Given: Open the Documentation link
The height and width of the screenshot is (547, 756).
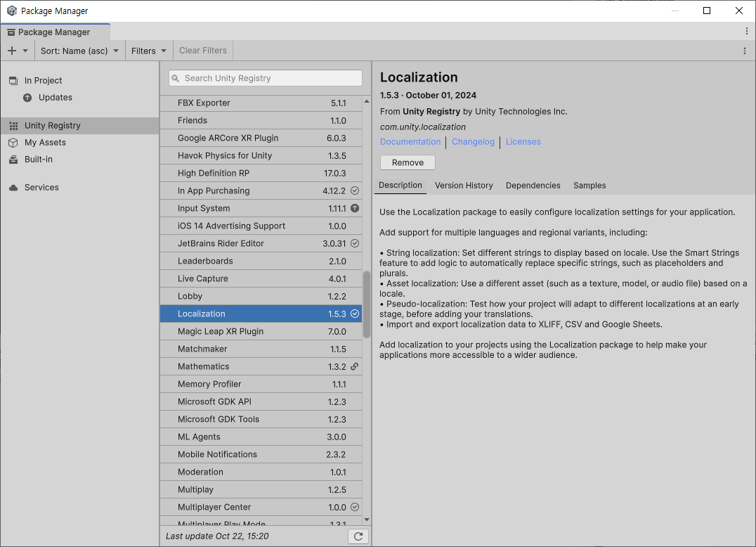Looking at the screenshot, I should [410, 142].
